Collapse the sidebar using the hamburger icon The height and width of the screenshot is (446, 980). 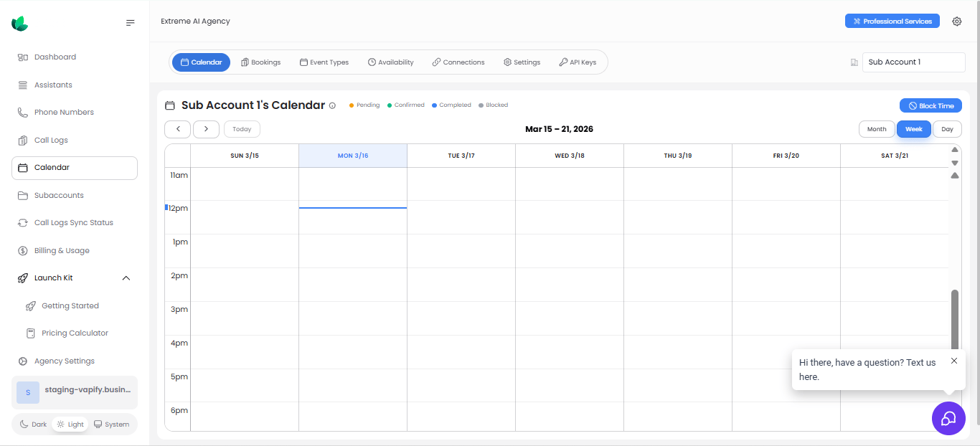[130, 23]
